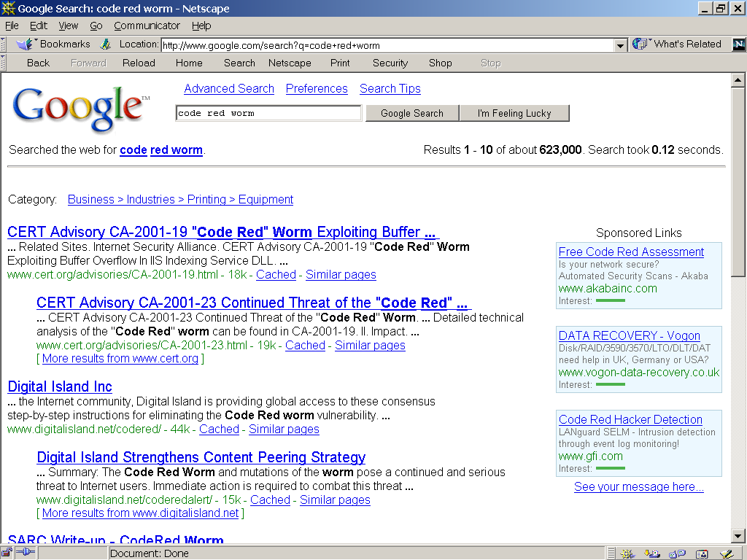The height and width of the screenshot is (560, 747).
Task: Open Similar pages for digitalisland.net/codered/
Action: (x=284, y=429)
